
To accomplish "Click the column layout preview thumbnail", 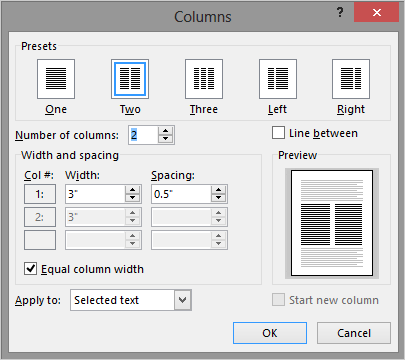I will point(332,223).
